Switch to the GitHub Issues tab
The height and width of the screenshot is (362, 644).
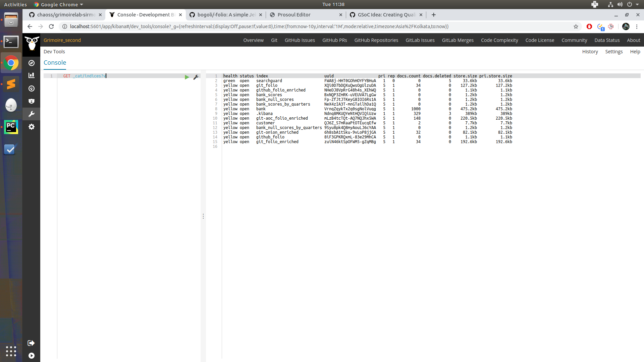click(300, 40)
